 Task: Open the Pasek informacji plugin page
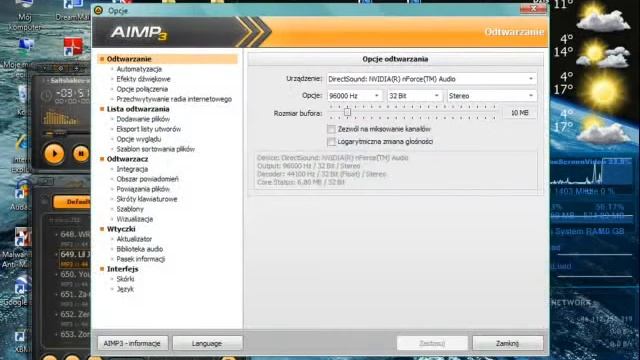(x=140, y=259)
